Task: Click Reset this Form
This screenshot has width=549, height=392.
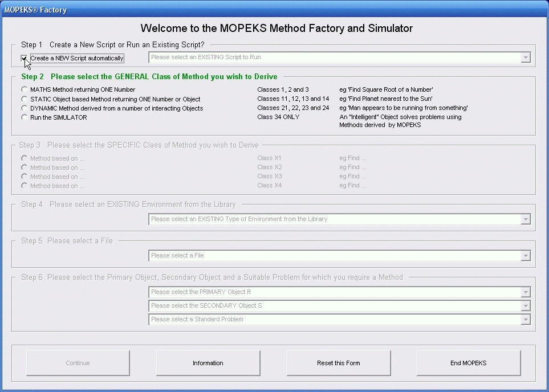Action: [338, 363]
